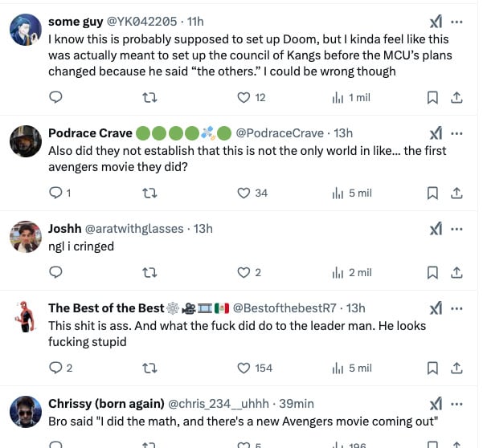The width and height of the screenshot is (483, 448).
Task: Open more options menu on Joshh's tweet
Action: (x=457, y=228)
